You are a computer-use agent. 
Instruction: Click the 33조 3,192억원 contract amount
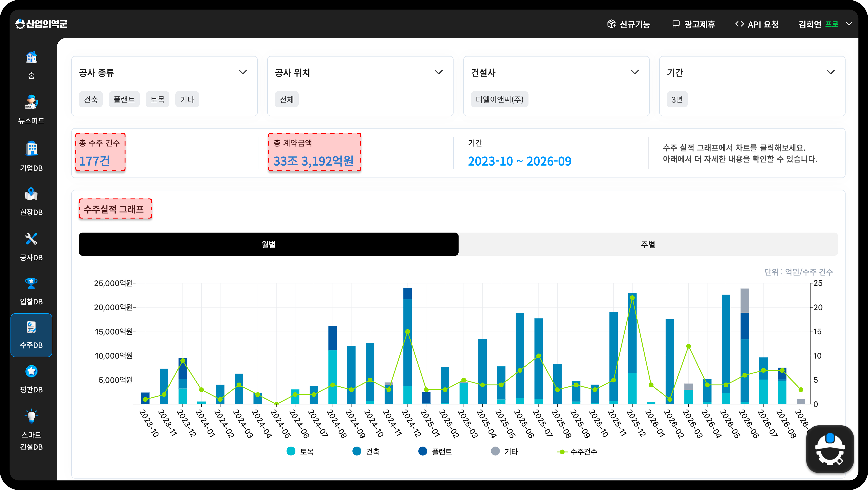(x=313, y=161)
